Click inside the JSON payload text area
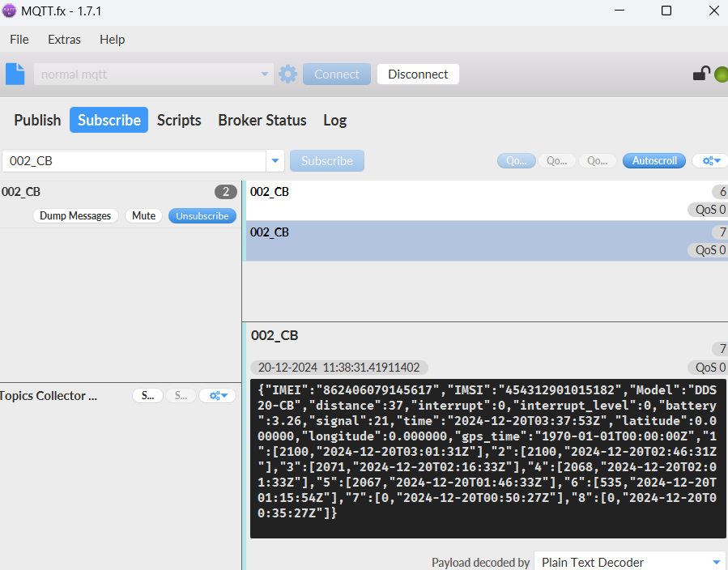Screen dimensions: 728x570 [x=487, y=458]
